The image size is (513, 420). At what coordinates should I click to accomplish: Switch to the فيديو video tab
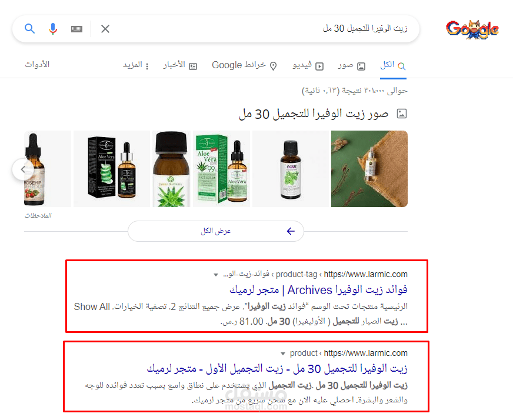click(308, 66)
